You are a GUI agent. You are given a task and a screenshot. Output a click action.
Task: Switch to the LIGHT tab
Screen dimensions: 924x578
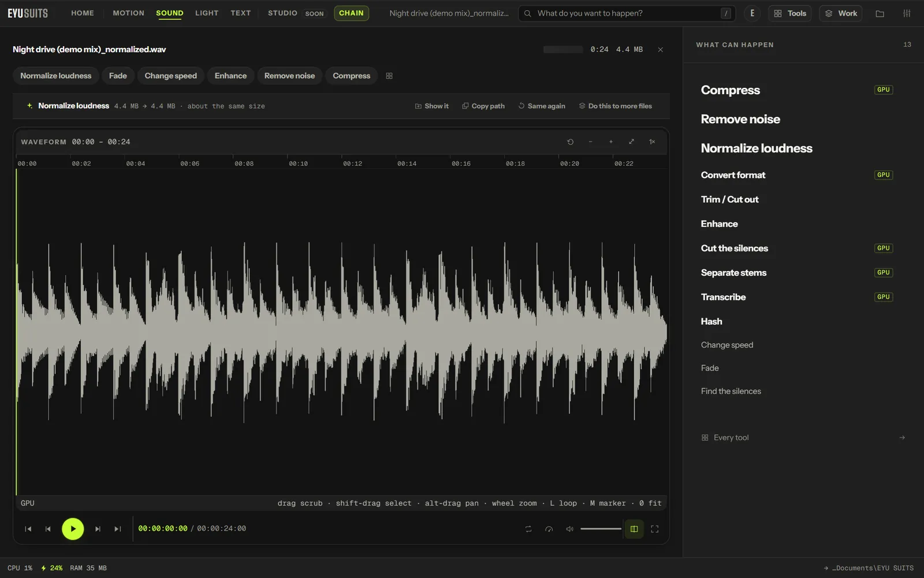(x=207, y=13)
